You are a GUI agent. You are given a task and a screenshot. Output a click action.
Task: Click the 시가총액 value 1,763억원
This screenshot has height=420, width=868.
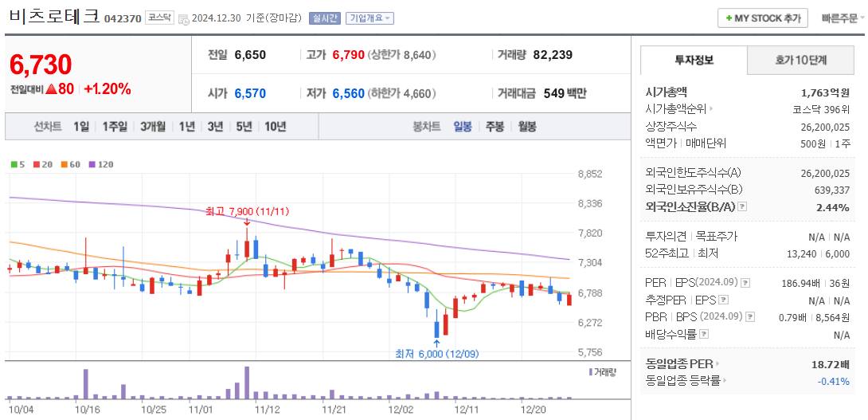coord(825,92)
